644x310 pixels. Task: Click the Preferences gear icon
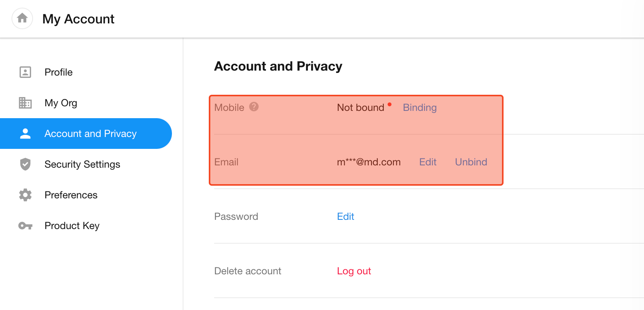point(25,195)
